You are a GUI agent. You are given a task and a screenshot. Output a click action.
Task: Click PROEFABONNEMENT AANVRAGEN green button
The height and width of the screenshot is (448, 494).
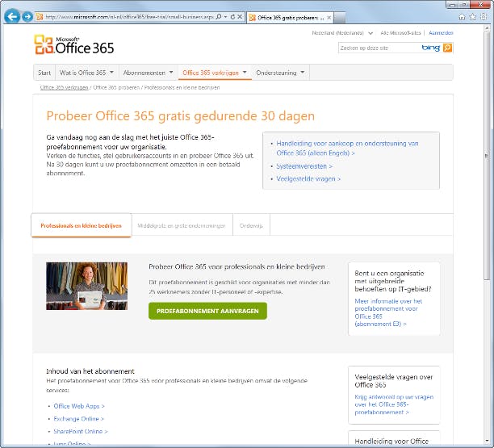(207, 311)
